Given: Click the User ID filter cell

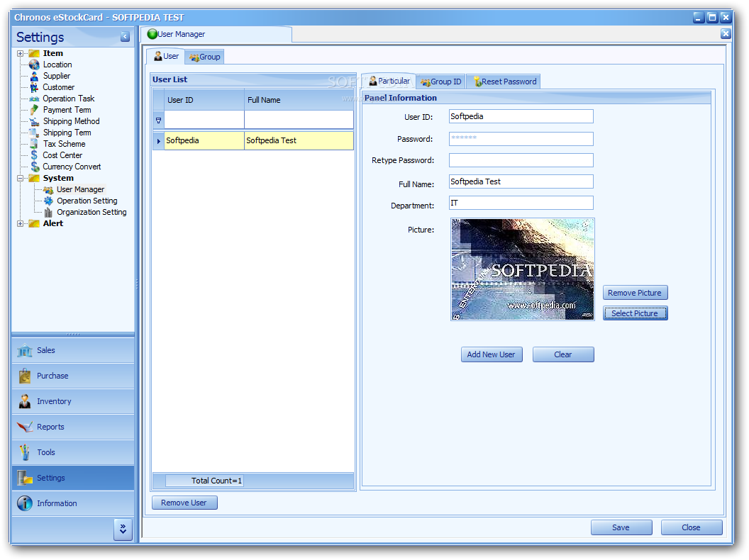Looking at the screenshot, I should [204, 121].
